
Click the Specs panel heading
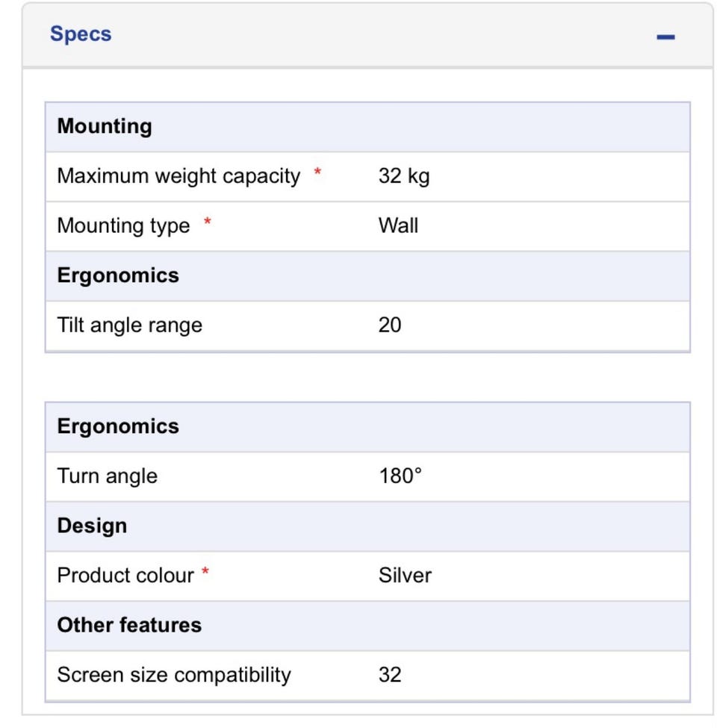[x=81, y=34]
